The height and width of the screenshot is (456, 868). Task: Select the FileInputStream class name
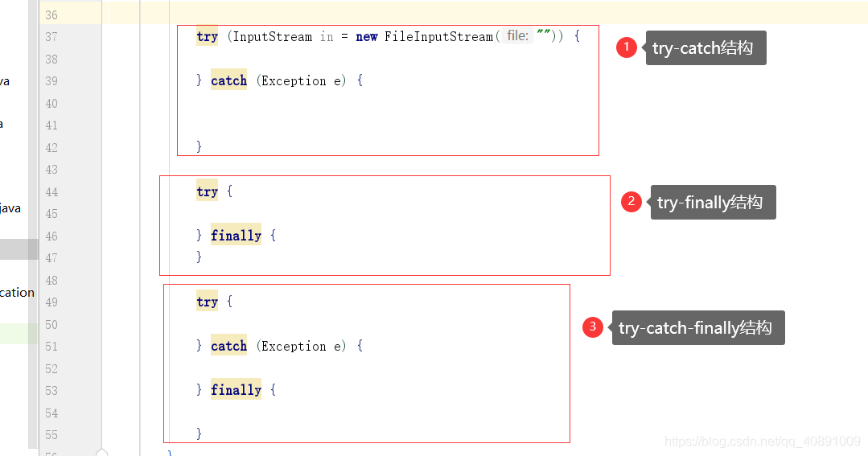[x=438, y=36]
